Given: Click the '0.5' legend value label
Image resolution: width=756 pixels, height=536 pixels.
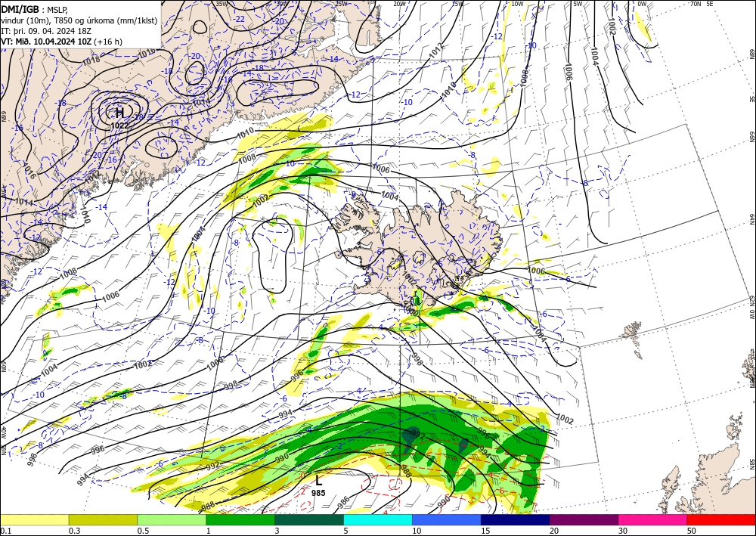Looking at the screenshot, I should click(143, 531).
